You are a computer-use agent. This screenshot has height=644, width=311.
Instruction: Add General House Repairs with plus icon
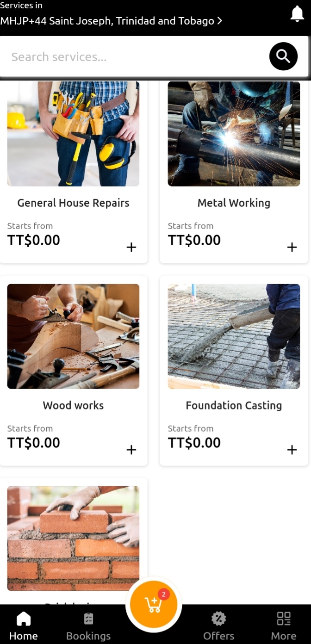tap(131, 248)
